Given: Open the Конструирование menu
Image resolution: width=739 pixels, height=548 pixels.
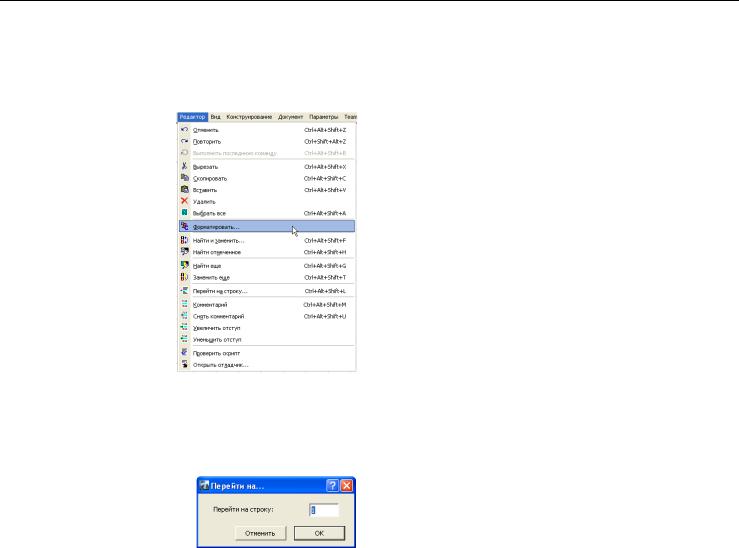Looking at the screenshot, I should [x=249, y=117].
